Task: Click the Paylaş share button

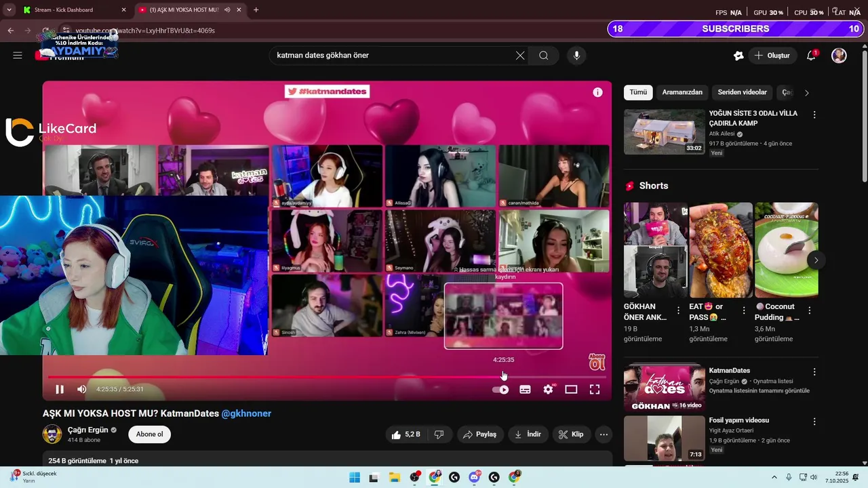Action: point(479,434)
